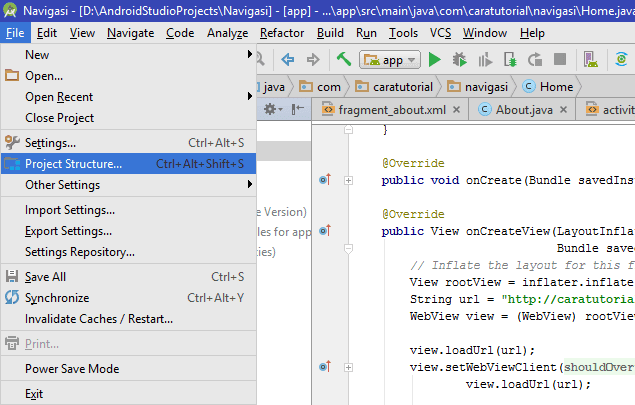Open the Tools menu
Viewport: 635px width, 405px height.
[x=403, y=33]
